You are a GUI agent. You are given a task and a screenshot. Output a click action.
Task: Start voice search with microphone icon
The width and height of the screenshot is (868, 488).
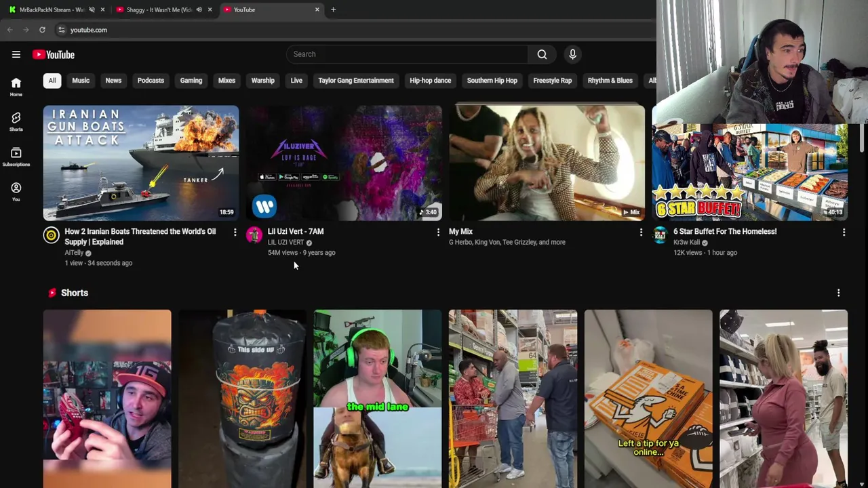[x=572, y=54]
